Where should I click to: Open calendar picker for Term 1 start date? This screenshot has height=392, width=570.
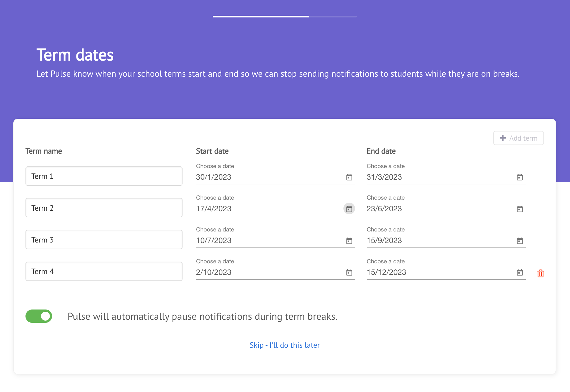(349, 177)
